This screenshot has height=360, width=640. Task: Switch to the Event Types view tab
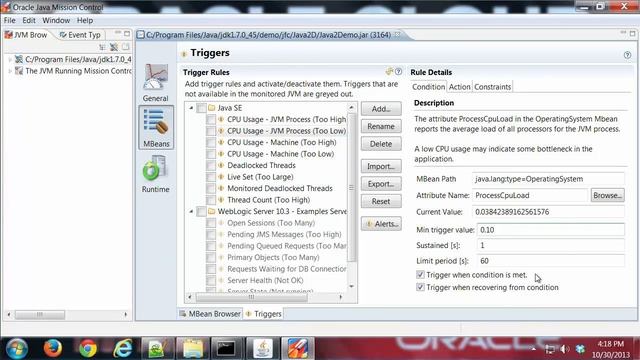pos(80,35)
